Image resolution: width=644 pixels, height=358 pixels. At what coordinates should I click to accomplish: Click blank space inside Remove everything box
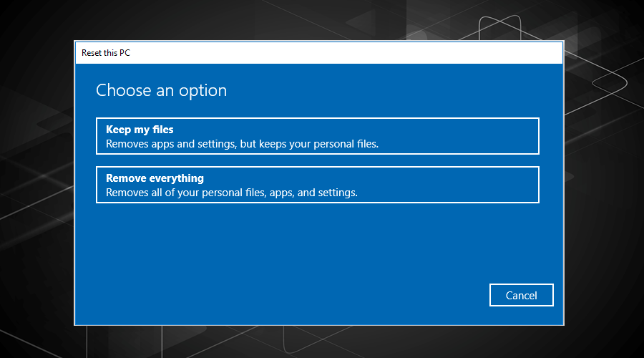(x=452, y=185)
